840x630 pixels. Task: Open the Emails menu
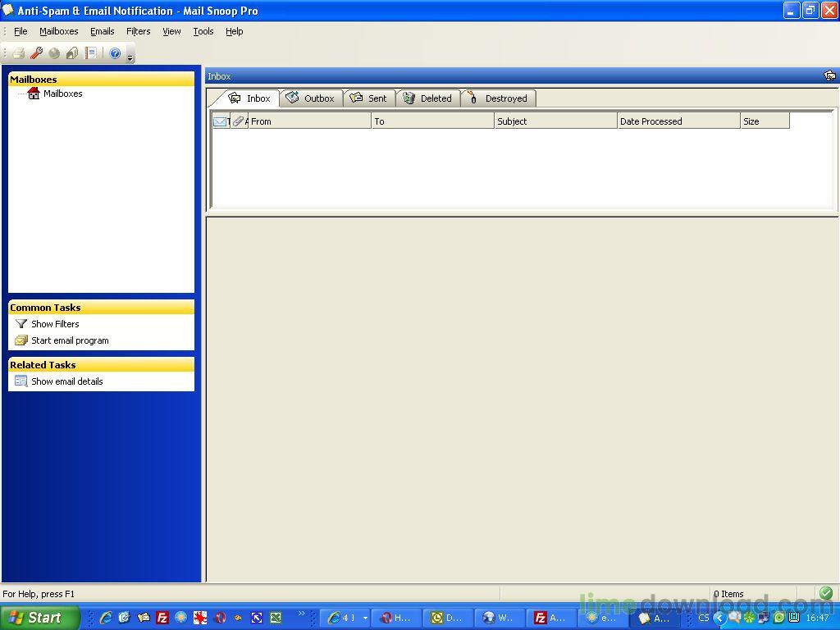coord(103,31)
